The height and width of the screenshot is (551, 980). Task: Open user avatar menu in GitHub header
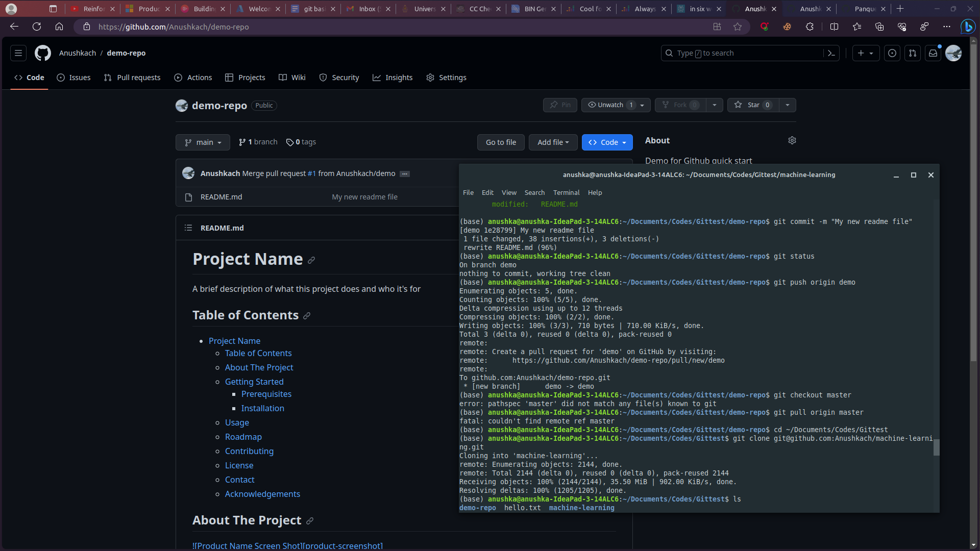click(953, 53)
